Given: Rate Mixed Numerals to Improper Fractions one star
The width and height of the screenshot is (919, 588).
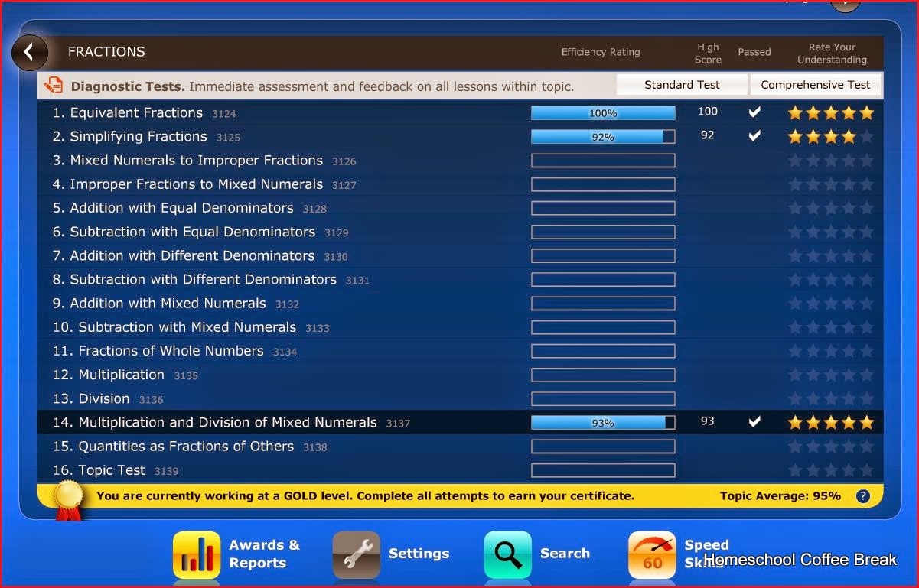Looking at the screenshot, I should pyautogui.click(x=795, y=160).
